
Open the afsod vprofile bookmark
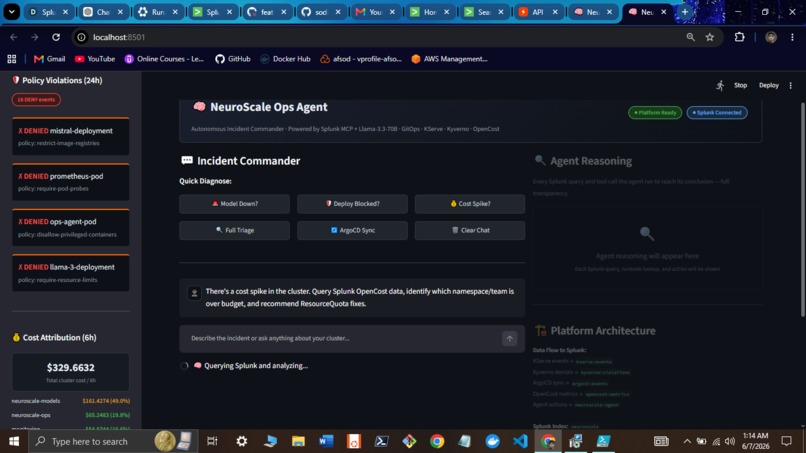coord(361,59)
